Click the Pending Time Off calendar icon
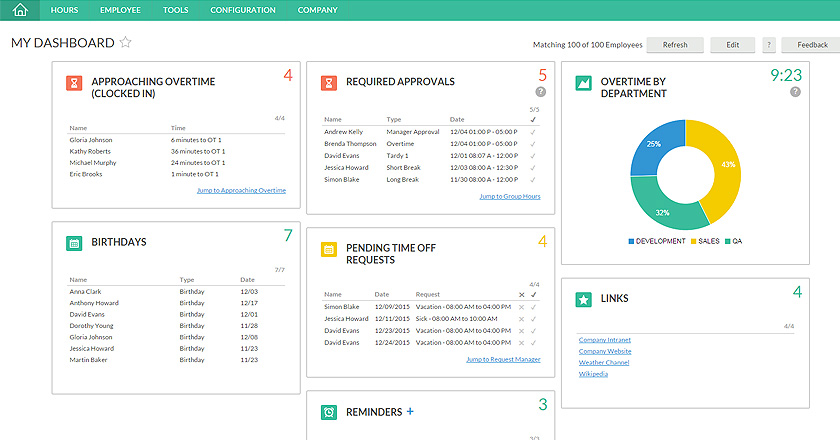840x440 pixels. pyautogui.click(x=329, y=249)
